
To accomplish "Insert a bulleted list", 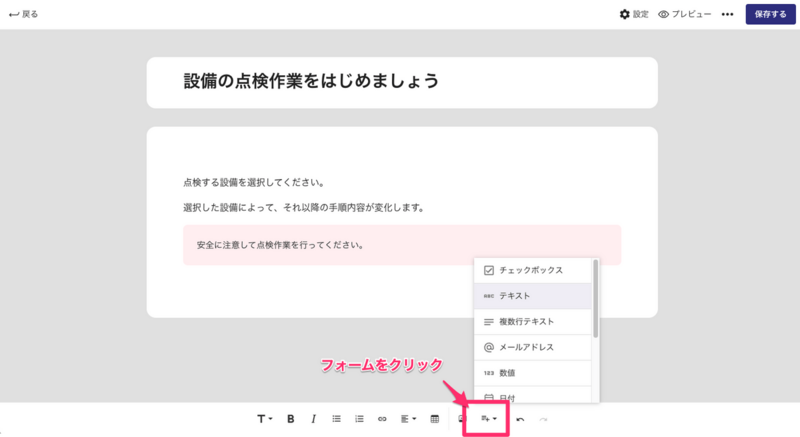I will click(x=336, y=419).
